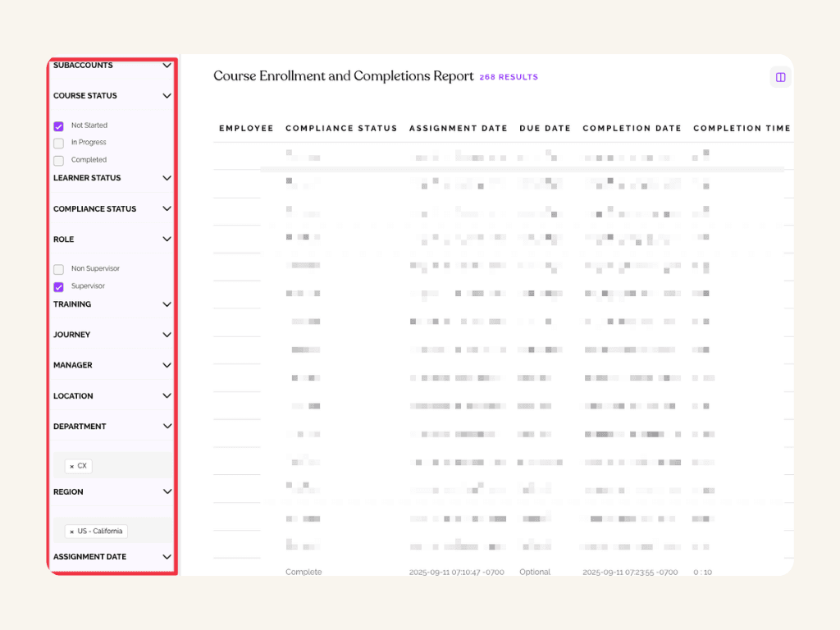Sort by Completion Time column header

[x=742, y=129]
